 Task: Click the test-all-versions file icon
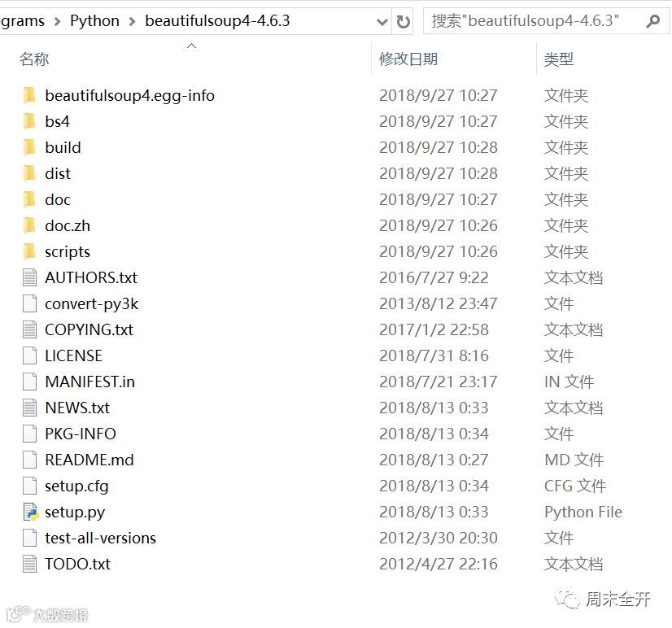point(29,538)
